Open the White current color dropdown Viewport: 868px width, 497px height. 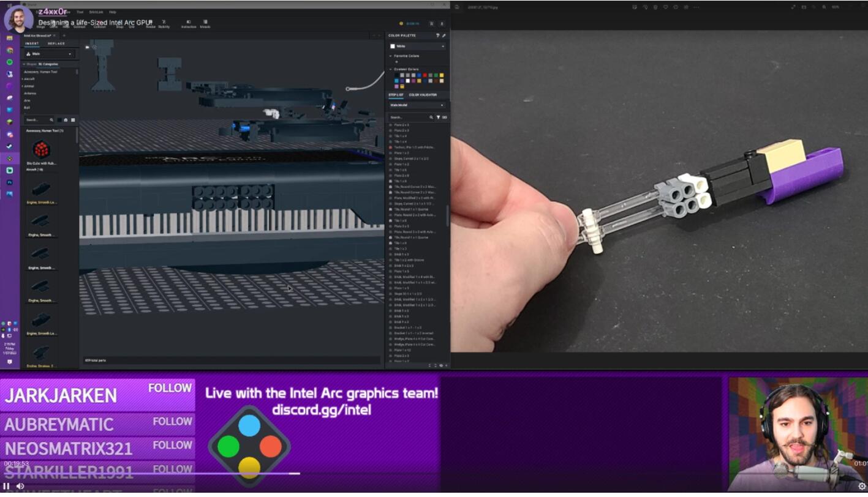[x=417, y=46]
